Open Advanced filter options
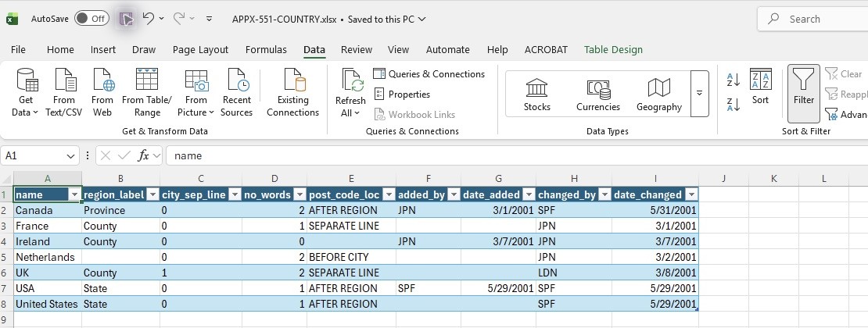This screenshot has height=328, width=868. tap(845, 115)
